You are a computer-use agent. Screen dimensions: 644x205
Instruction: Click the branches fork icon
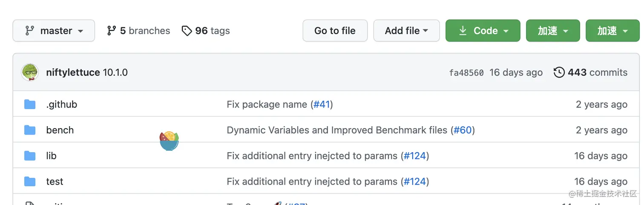pos(112,31)
